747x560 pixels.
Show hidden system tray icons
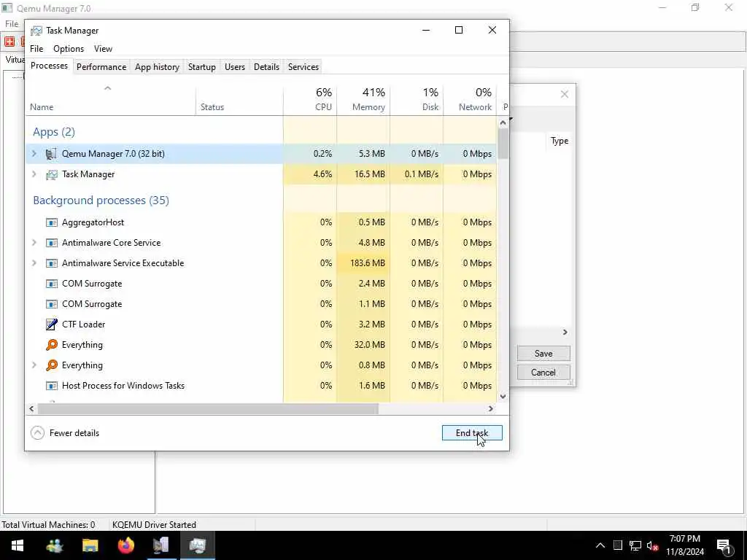(x=600, y=545)
